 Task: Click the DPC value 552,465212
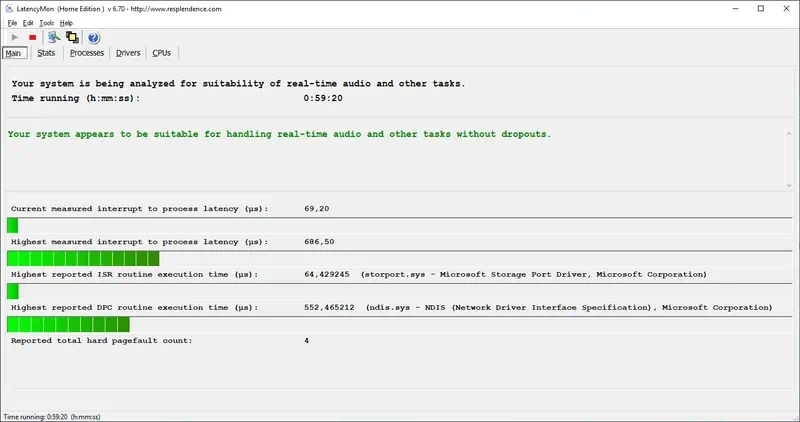click(329, 308)
